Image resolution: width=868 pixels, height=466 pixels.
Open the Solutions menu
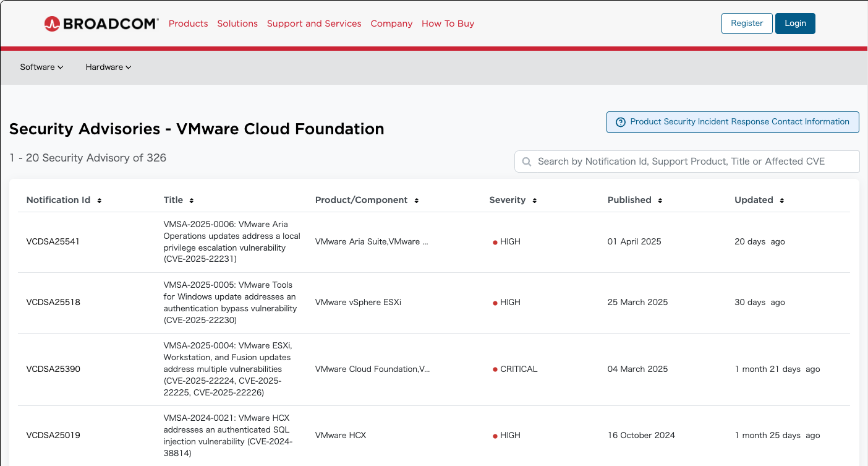click(x=237, y=24)
